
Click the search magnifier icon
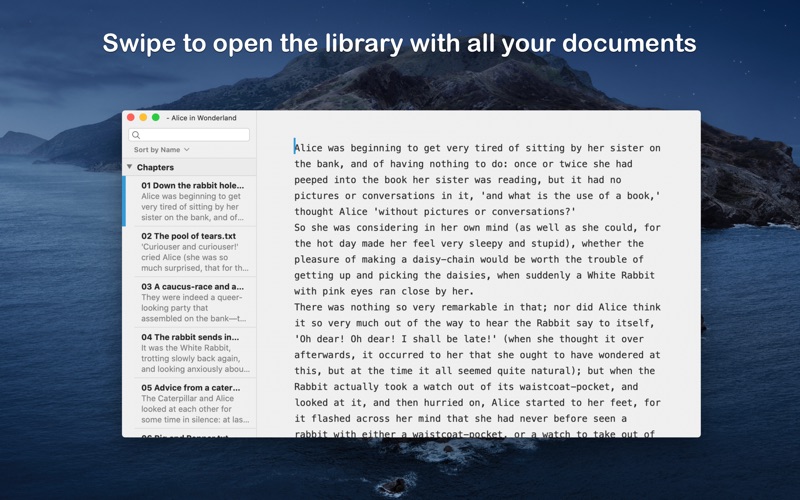click(x=136, y=135)
